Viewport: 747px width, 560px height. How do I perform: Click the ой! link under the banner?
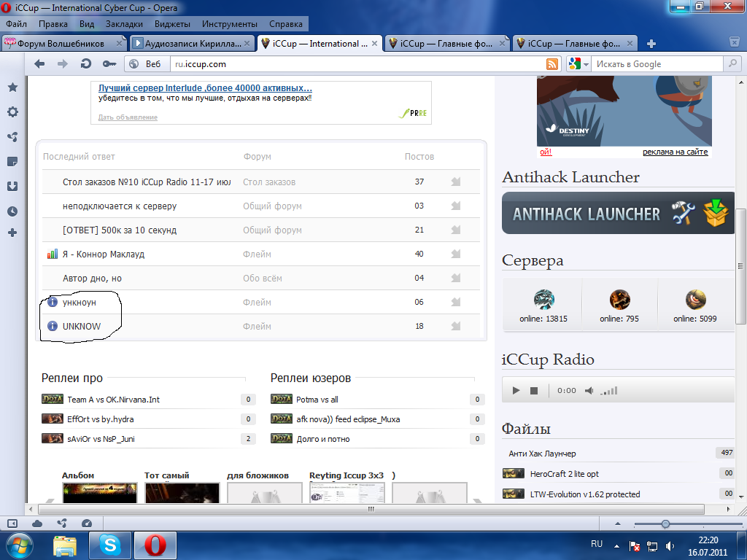tap(546, 152)
